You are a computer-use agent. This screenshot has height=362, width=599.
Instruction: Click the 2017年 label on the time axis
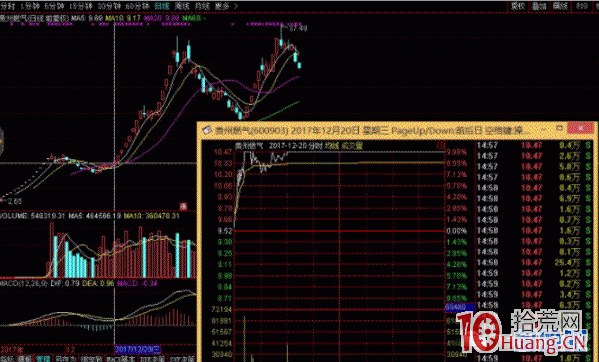point(12,349)
